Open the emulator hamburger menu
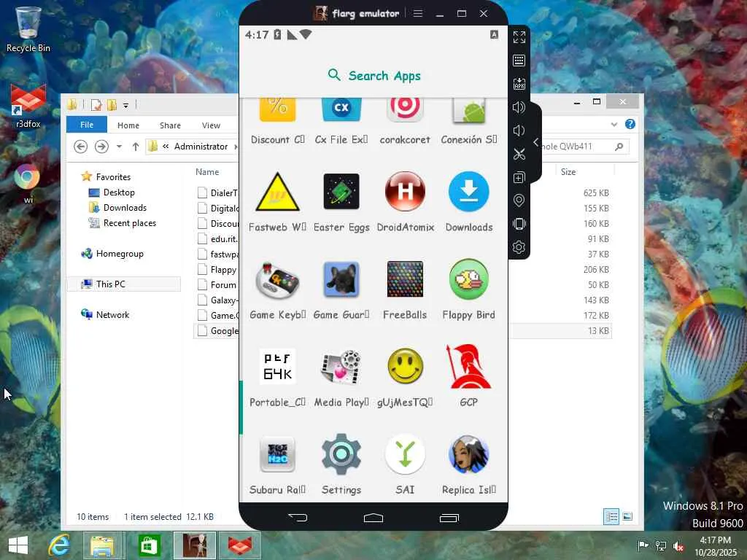 [418, 13]
